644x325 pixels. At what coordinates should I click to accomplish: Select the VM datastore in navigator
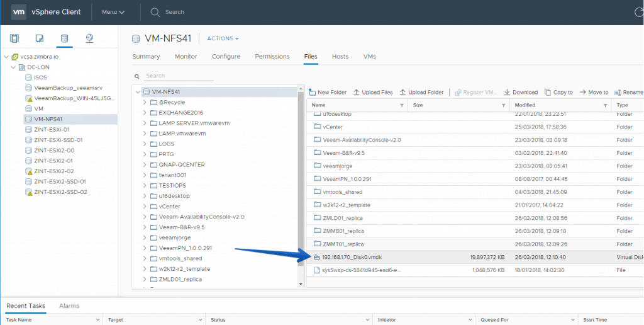(x=38, y=108)
